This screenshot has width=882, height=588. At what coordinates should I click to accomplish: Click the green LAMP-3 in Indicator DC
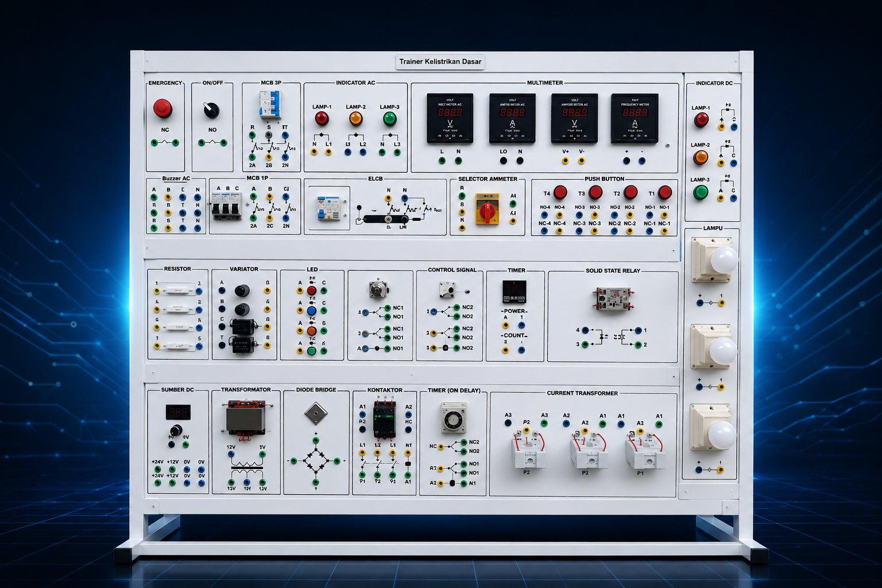coord(701,192)
